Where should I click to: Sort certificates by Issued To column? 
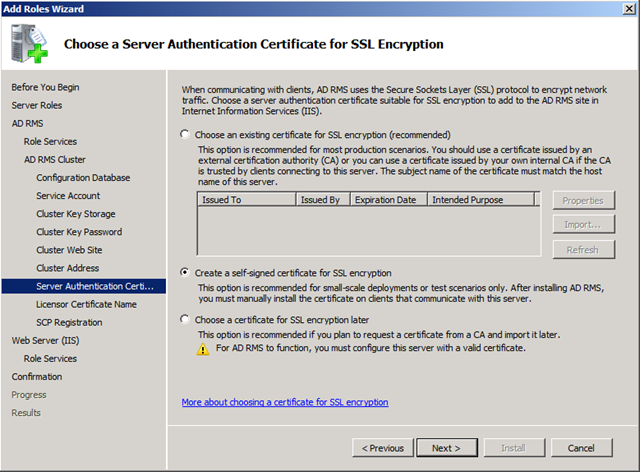coord(247,200)
